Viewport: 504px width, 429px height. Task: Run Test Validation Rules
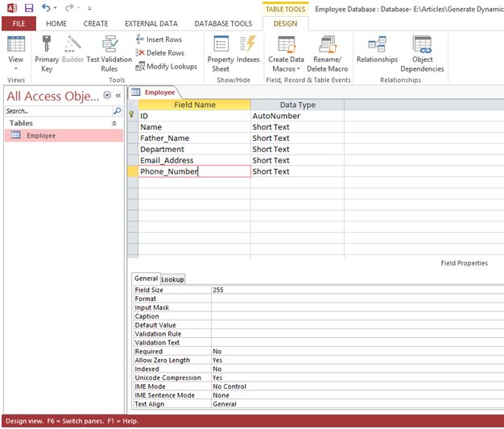pos(109,54)
